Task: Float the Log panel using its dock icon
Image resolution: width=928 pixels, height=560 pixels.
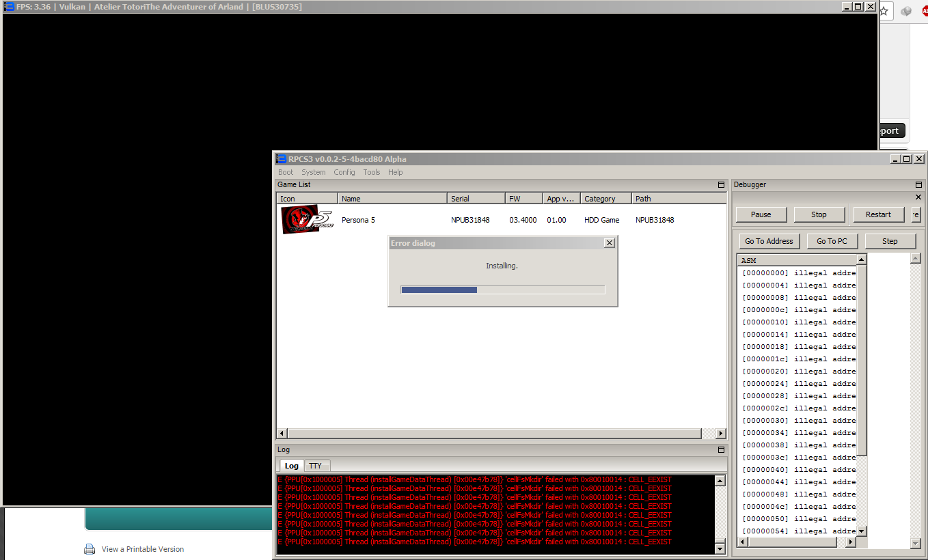Action: coord(721,449)
